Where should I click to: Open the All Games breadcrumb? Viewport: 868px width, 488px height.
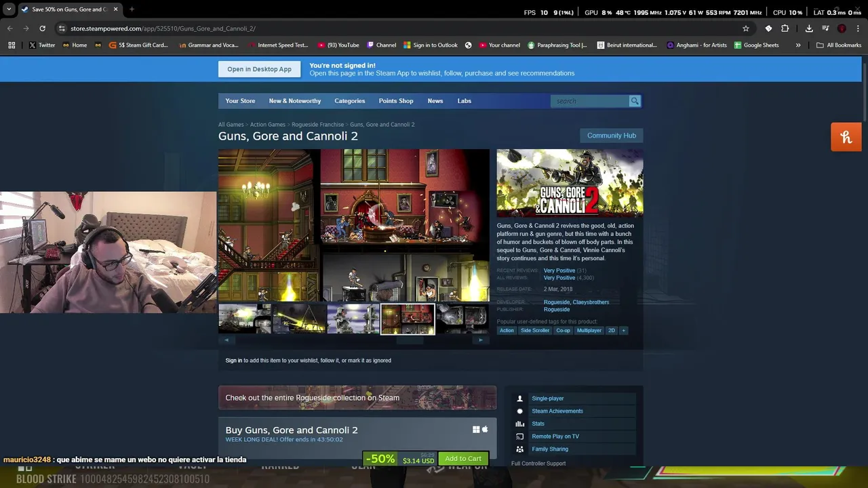coord(231,125)
